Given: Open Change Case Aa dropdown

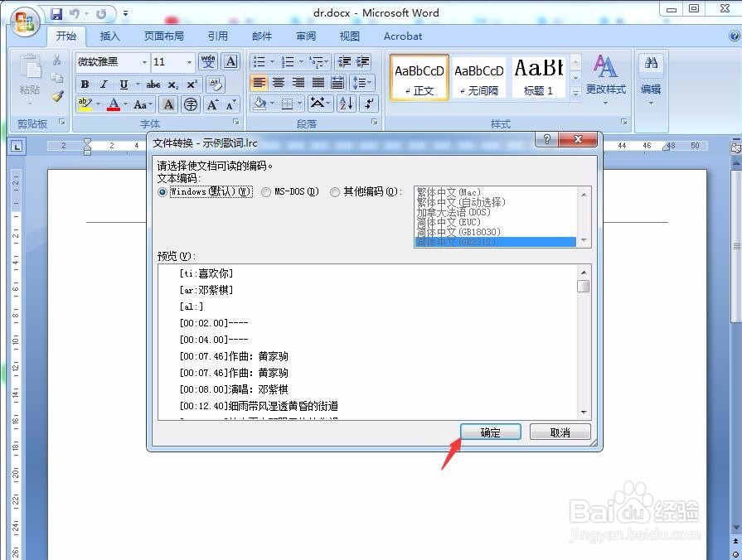Looking at the screenshot, I should (143, 104).
